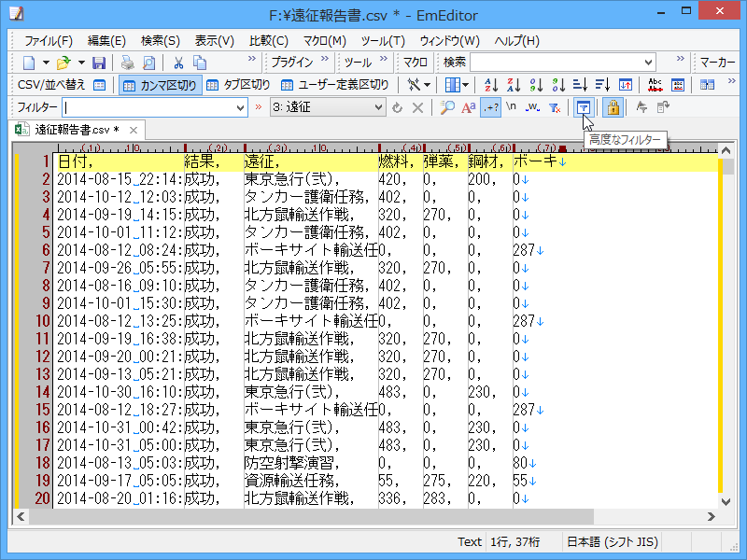Toggle Match Case (Aa) in filter bar
Image resolution: width=747 pixels, height=560 pixels.
(469, 107)
